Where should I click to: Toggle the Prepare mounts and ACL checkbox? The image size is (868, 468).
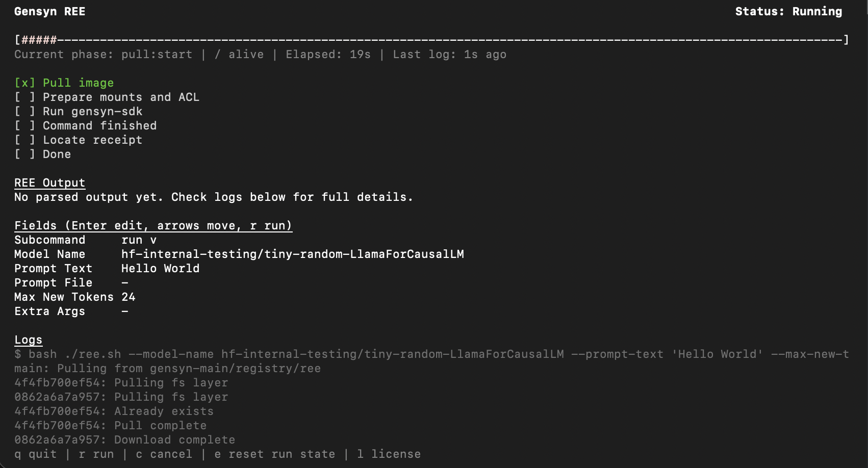click(x=24, y=97)
